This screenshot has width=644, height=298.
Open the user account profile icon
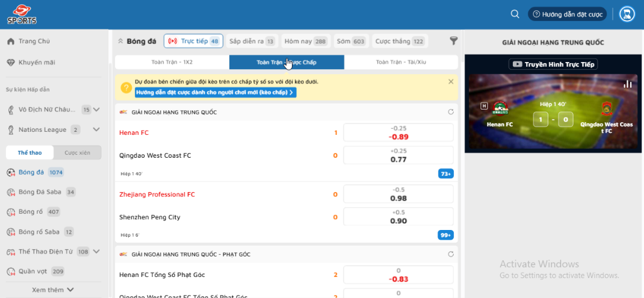point(627,14)
